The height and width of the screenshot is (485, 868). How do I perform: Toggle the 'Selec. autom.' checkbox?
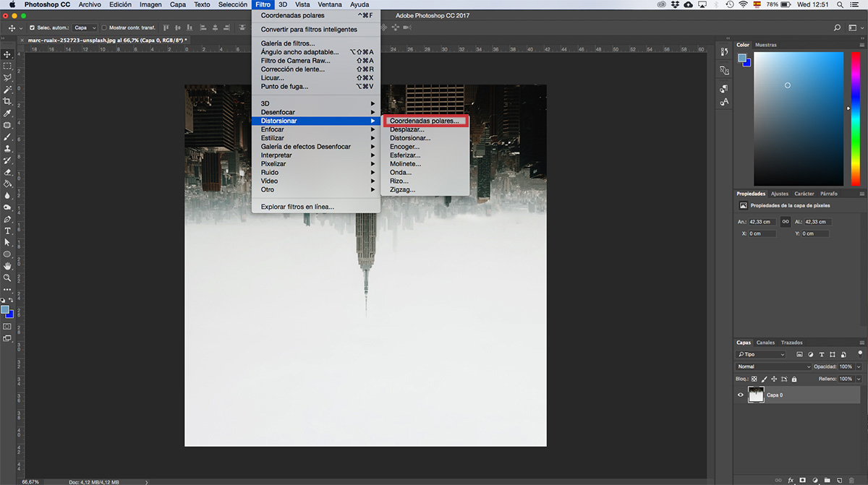point(32,27)
